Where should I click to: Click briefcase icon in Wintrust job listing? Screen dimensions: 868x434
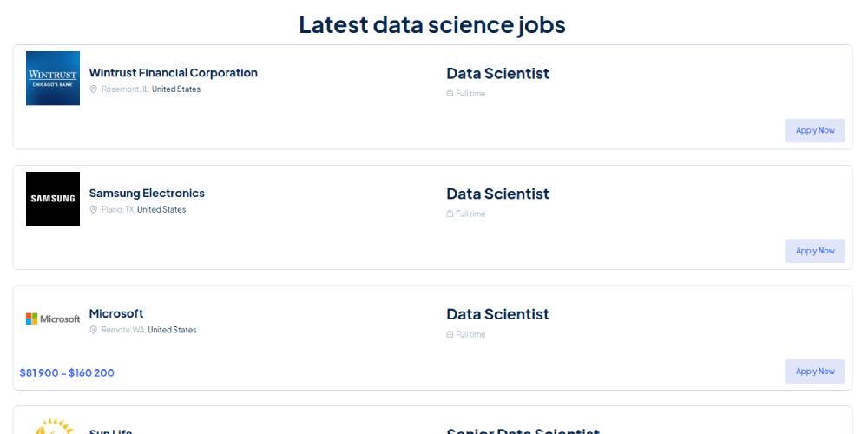(x=450, y=94)
